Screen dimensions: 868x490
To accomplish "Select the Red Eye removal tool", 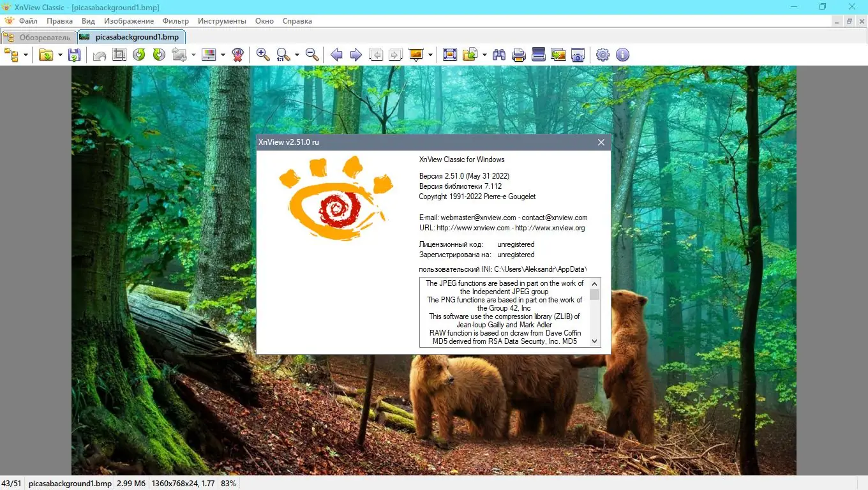I will [237, 55].
